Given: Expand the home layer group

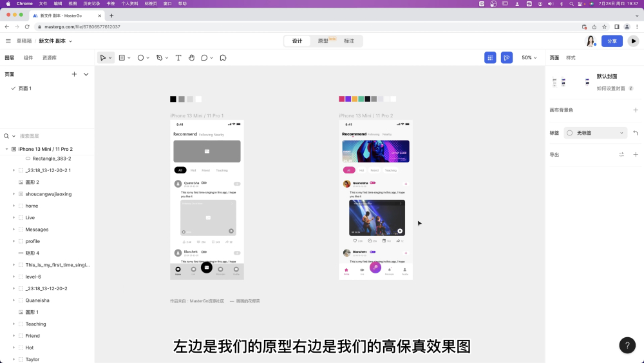Looking at the screenshot, I should [x=14, y=206].
